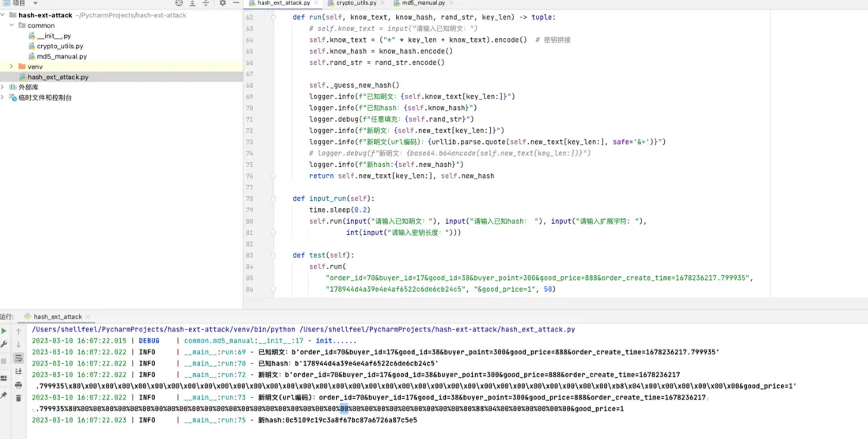Click the up arrow in console toolbar
The height and width of the screenshot is (439, 868).
pos(18,331)
